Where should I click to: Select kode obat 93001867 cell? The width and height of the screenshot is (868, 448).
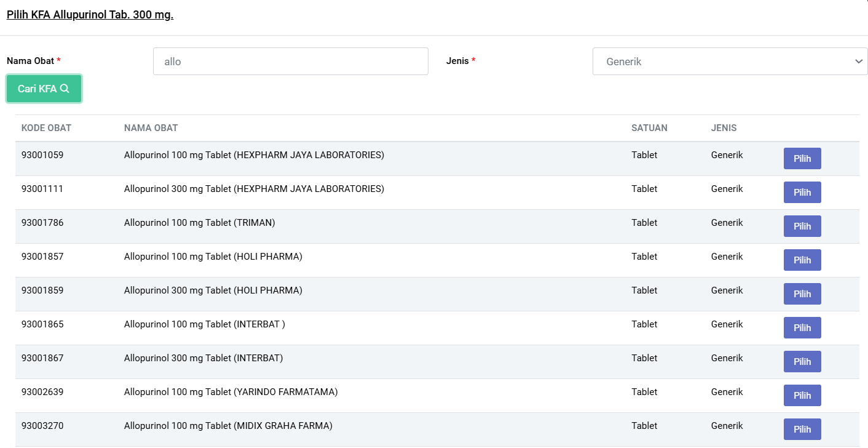(x=42, y=358)
